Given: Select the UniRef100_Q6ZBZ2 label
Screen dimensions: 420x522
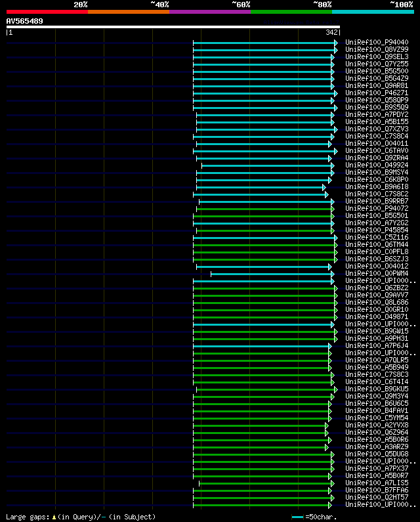Looking at the screenshot, I should click(377, 288).
